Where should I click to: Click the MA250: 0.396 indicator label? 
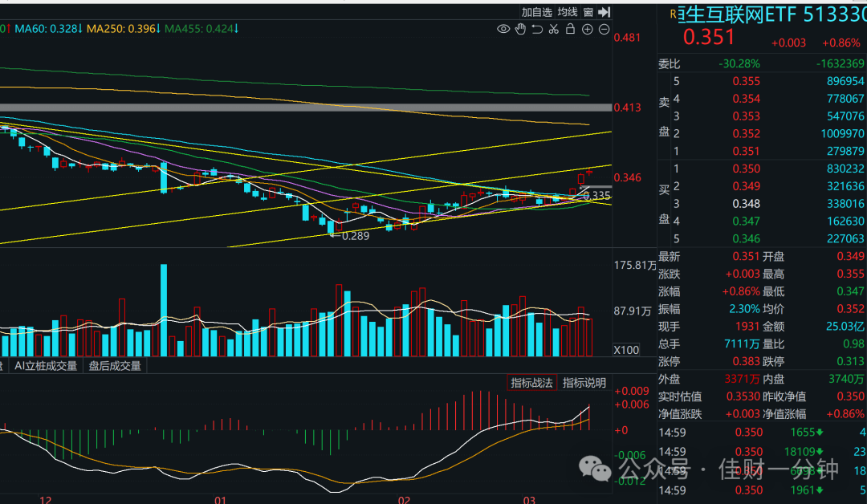(x=124, y=28)
